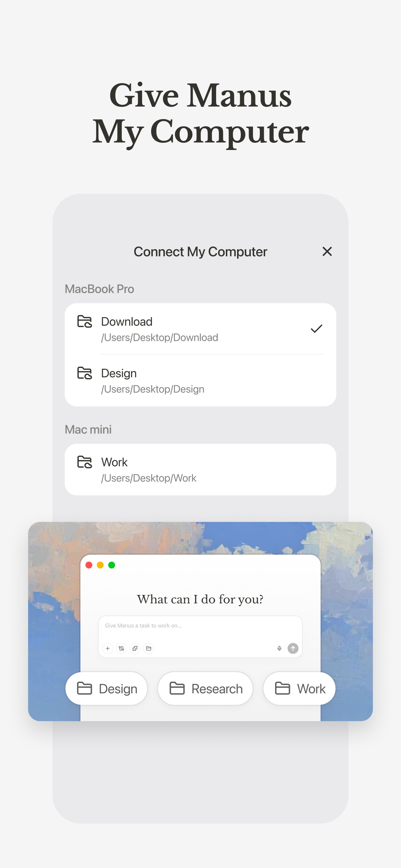
Task: Select the Work folder under Mac mini
Action: (200, 469)
